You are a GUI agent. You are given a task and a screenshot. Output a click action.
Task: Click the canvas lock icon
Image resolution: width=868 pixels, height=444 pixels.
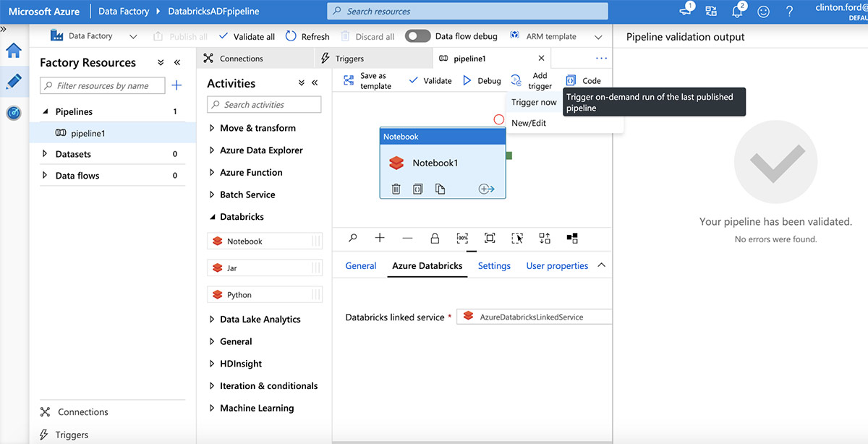(435, 238)
